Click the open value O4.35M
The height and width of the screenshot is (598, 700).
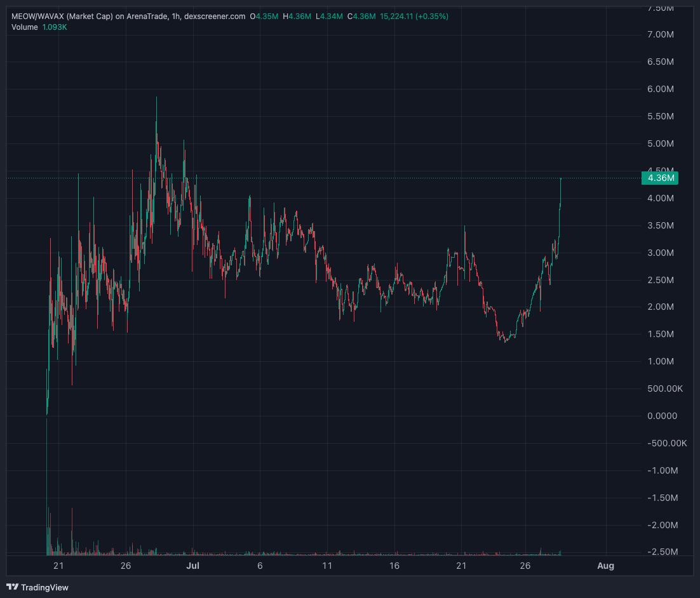[x=264, y=17]
